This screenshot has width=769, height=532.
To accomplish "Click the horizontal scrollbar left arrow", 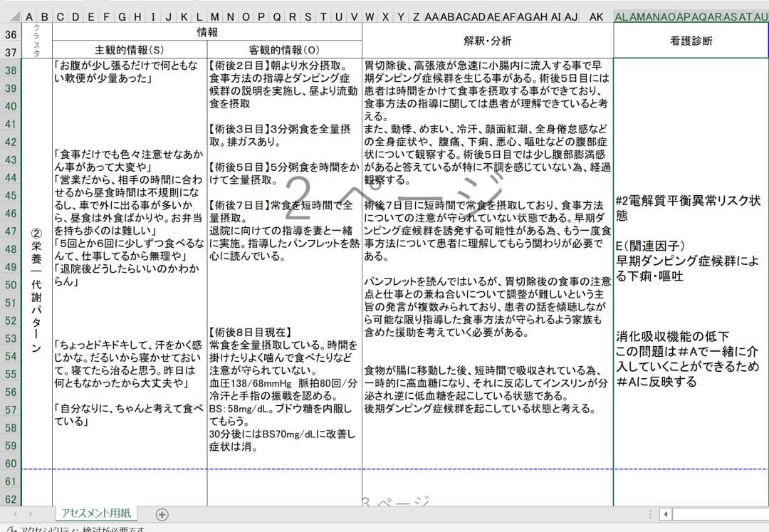I will tap(666, 514).
